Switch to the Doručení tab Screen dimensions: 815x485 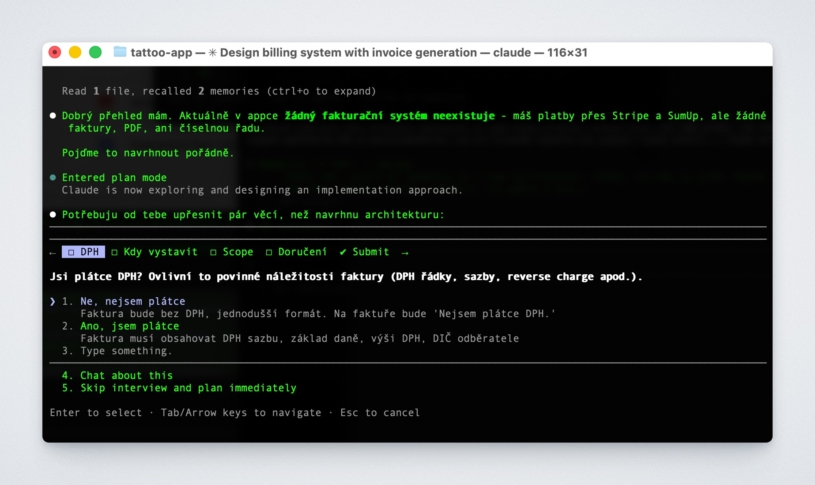click(x=296, y=252)
